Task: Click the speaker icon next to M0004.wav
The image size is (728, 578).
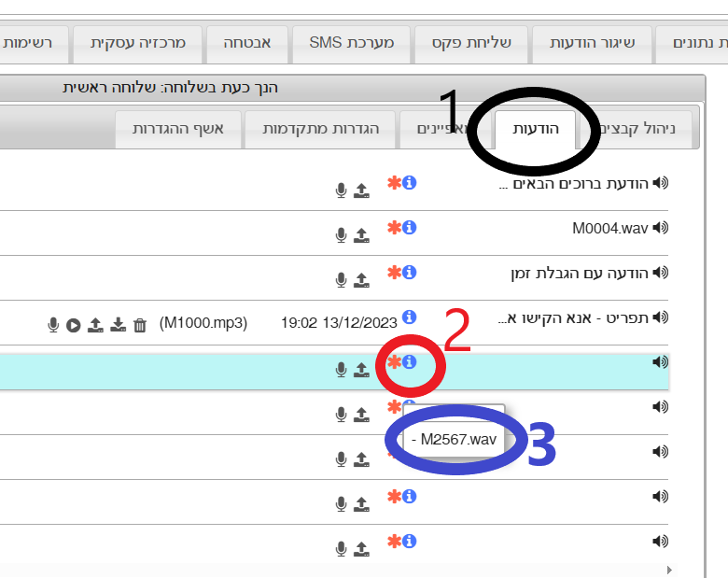Action: [661, 228]
